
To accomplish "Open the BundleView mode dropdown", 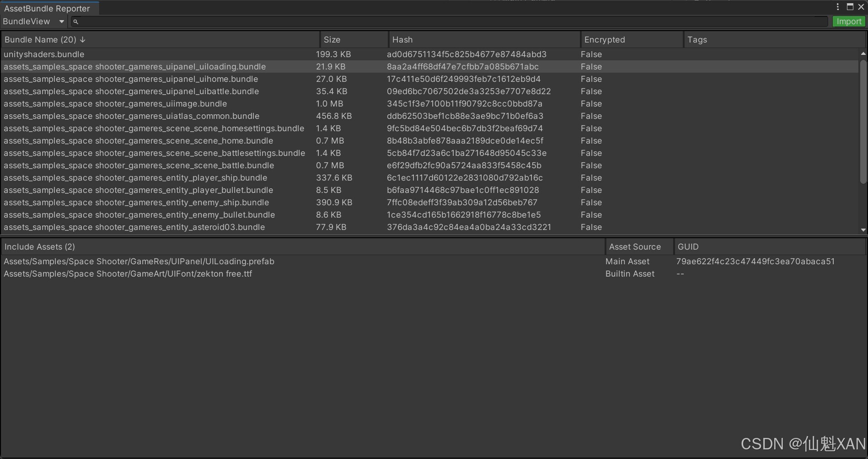I will point(33,21).
